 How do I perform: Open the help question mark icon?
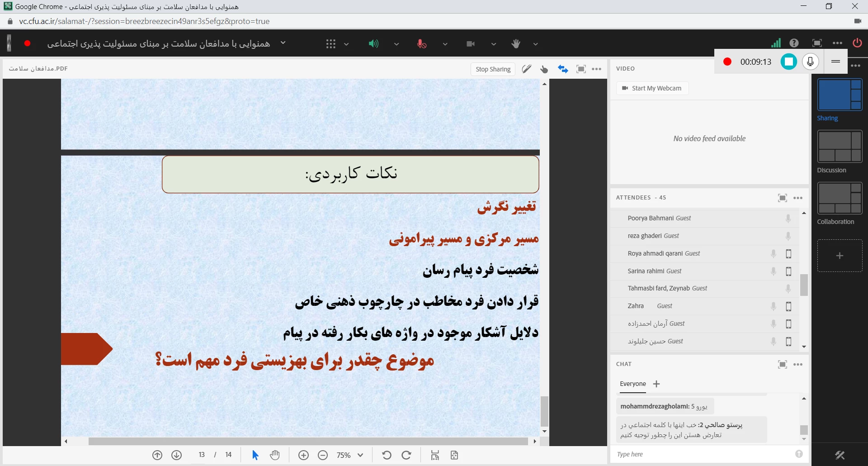pos(794,43)
